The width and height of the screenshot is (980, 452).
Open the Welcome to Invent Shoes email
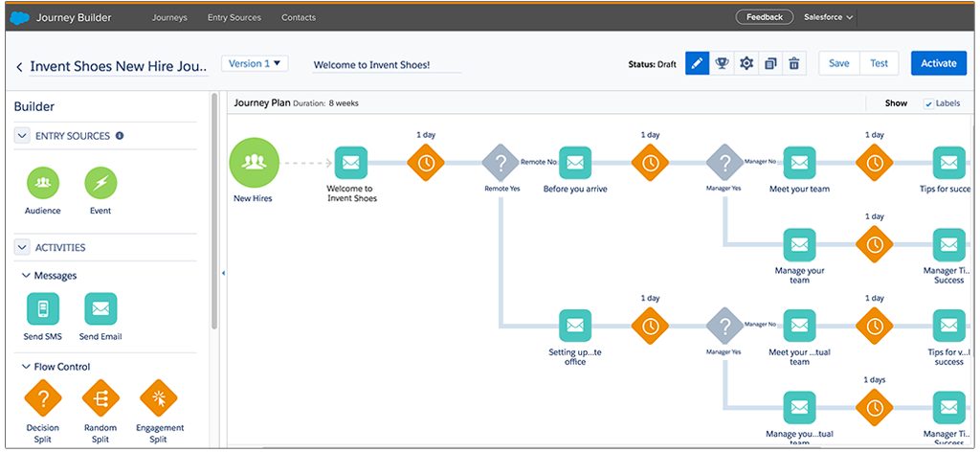350,163
